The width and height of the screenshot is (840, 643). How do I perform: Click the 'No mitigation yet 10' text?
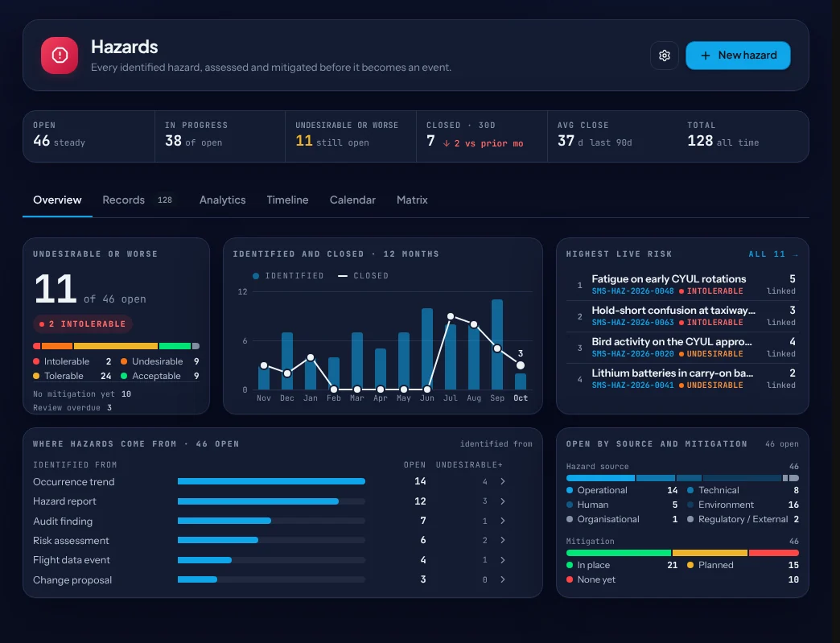(x=82, y=394)
